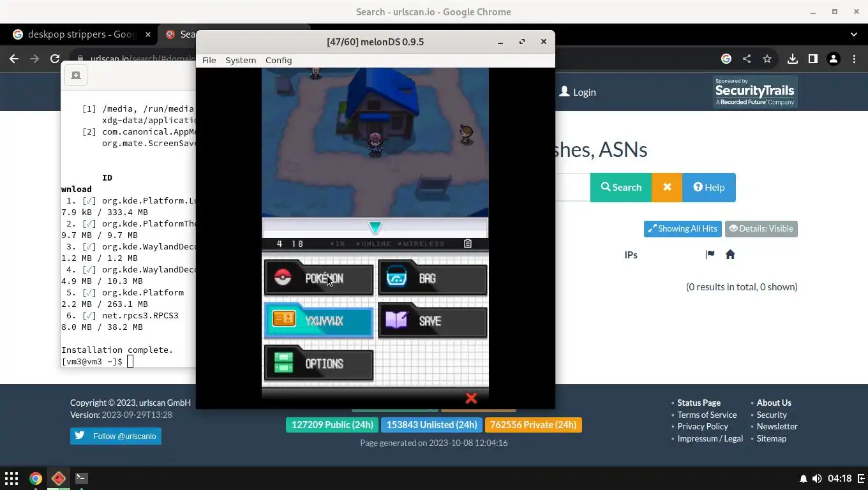This screenshot has height=490, width=868.
Task: Select the highlighted YXWVWX trainer card button
Action: (318, 321)
